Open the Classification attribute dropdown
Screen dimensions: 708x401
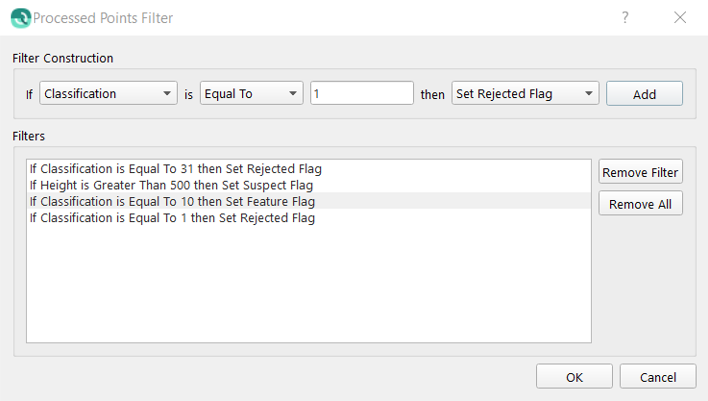pyautogui.click(x=108, y=93)
